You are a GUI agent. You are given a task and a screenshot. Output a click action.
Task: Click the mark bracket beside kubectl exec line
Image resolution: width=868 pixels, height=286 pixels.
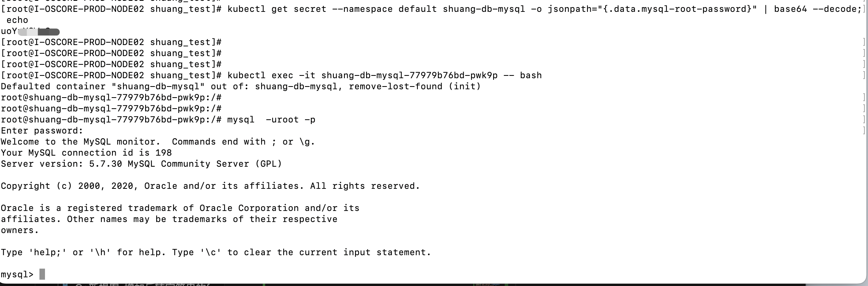click(x=864, y=75)
